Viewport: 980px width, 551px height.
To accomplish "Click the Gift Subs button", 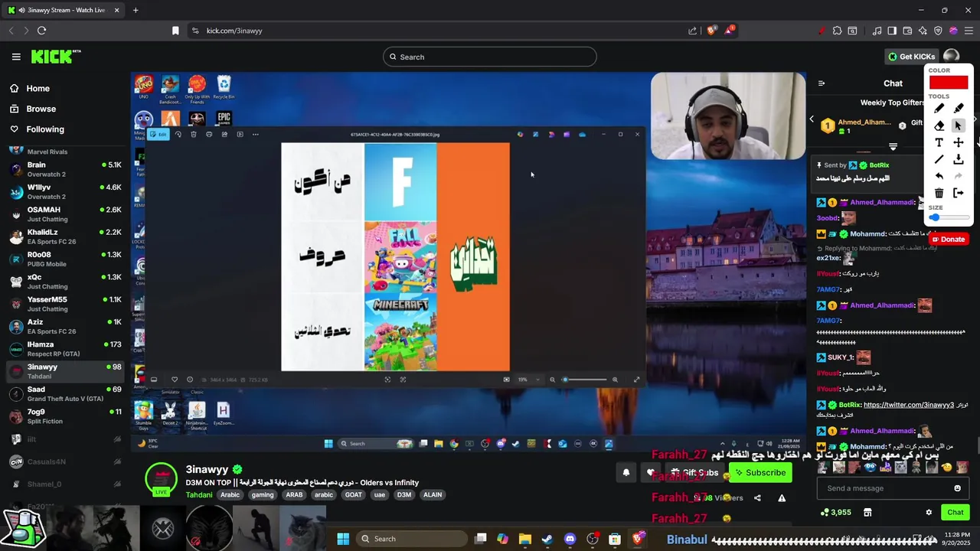I will click(695, 473).
